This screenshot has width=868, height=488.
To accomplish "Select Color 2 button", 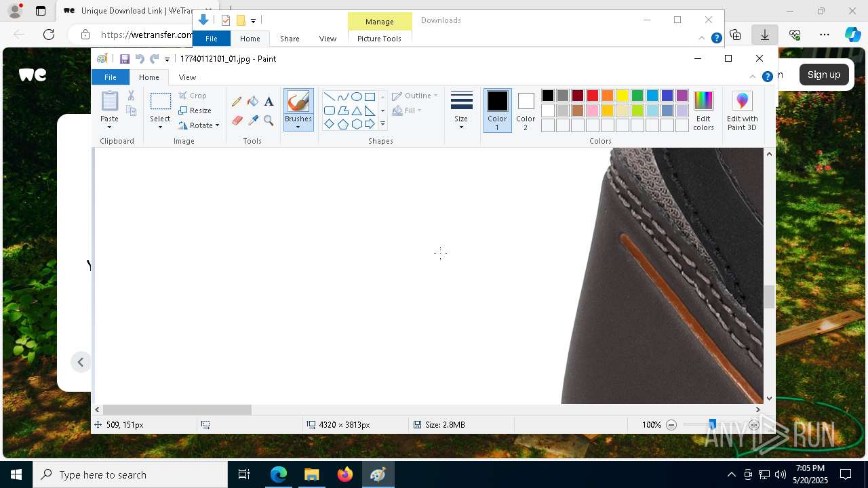I will click(x=526, y=110).
